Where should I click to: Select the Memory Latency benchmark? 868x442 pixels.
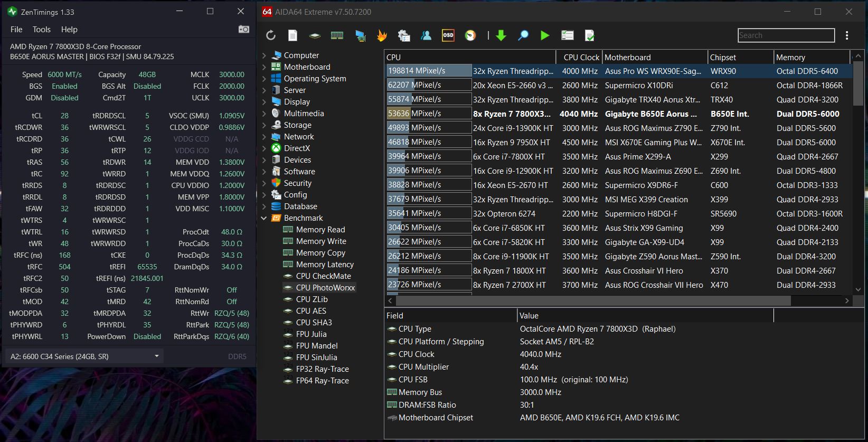[x=325, y=265]
